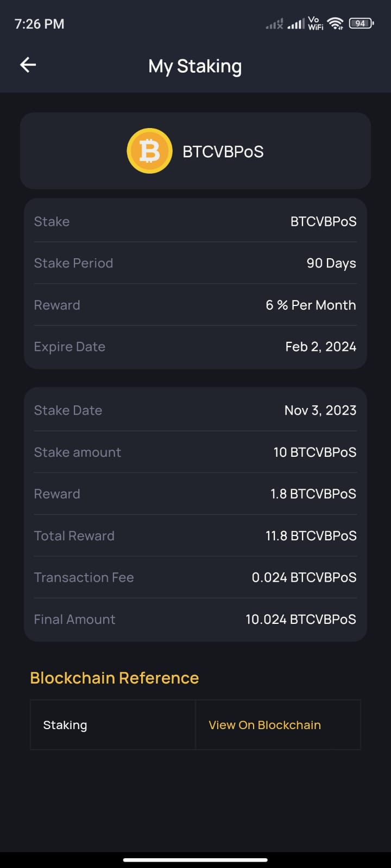This screenshot has height=868, width=391.
Task: Tap the Wi-Fi status icon
Action: (x=336, y=23)
